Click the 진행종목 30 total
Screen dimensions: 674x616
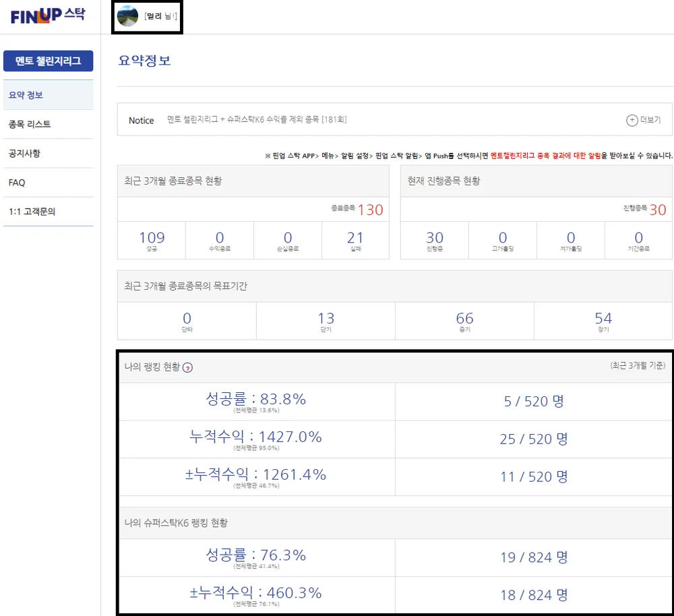(x=657, y=210)
